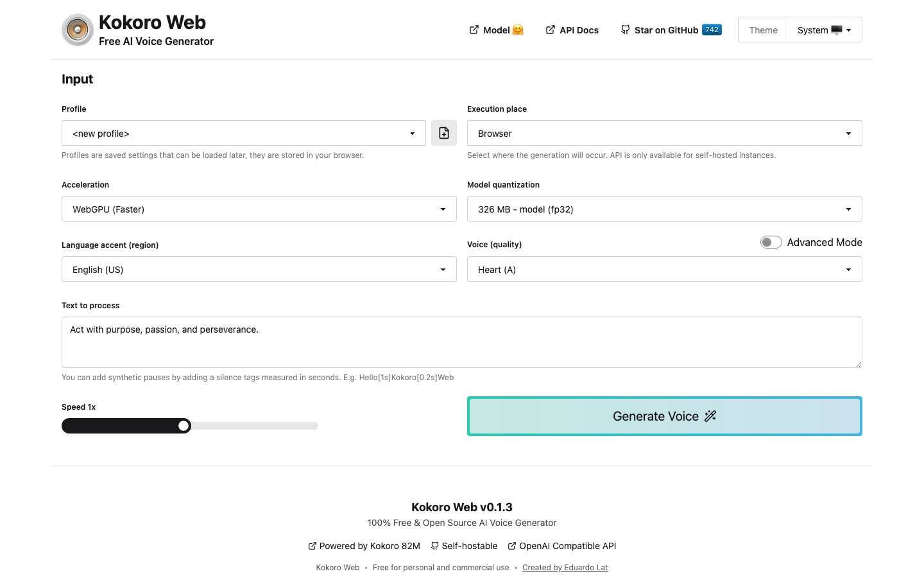
Task: Open OpenAI Compatible API footer link
Action: coord(561,546)
